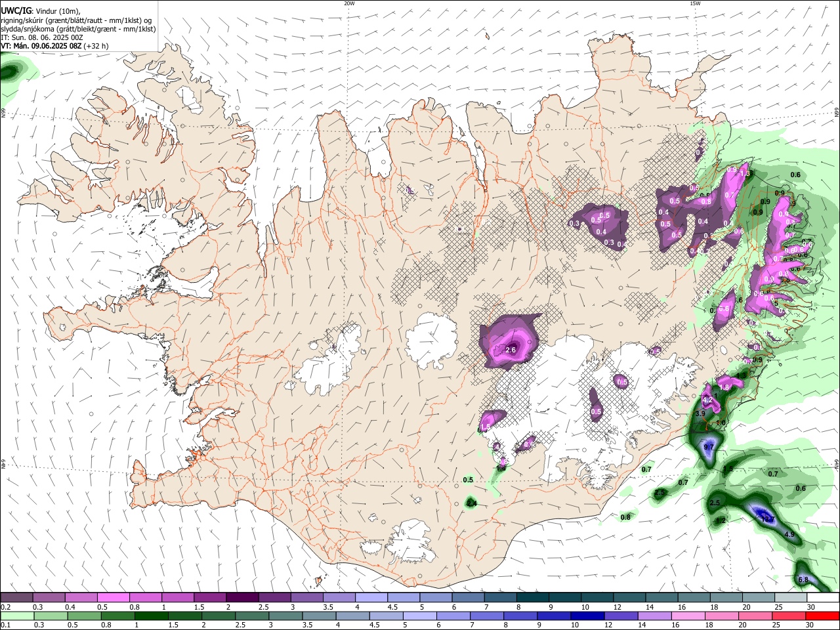Click the bright pink 0.5 snow legend swatch
The height and width of the screenshot is (630, 840).
[x=113, y=597]
